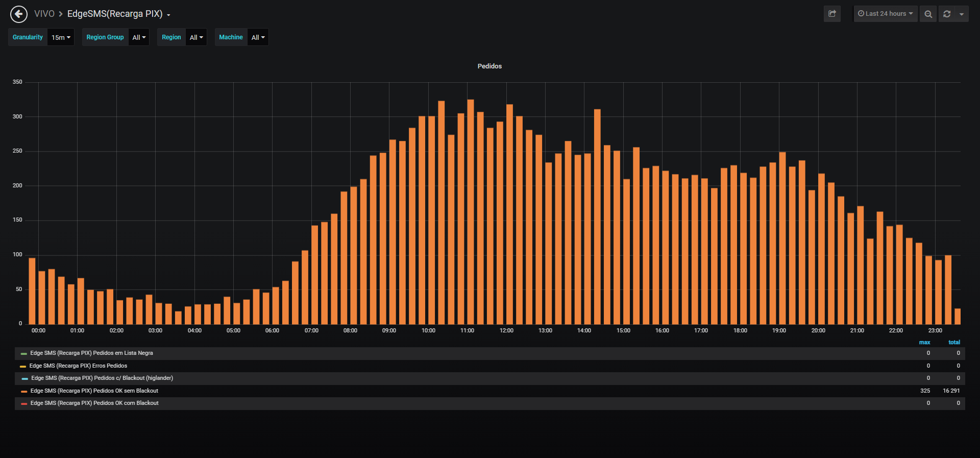980x458 pixels.
Task: Click the zoom out magnifier icon
Action: pos(928,14)
